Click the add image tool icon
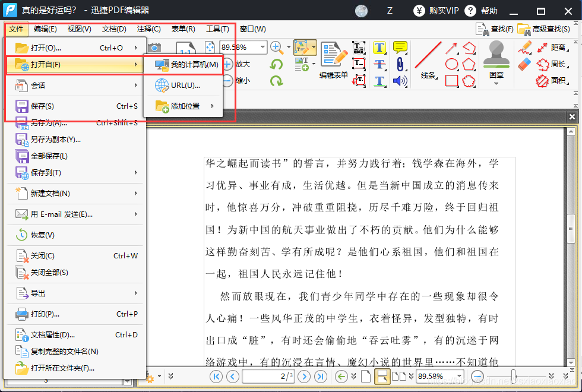The width and height of the screenshot is (582, 392). [x=302, y=64]
